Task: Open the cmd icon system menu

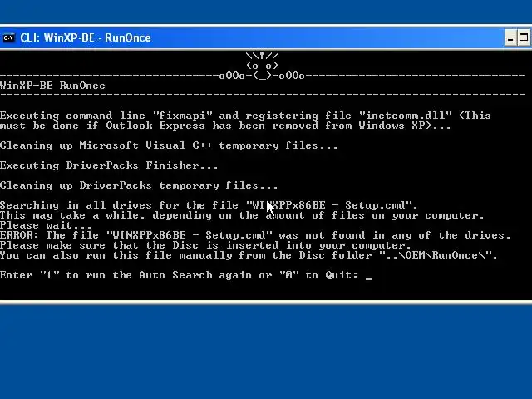Action: tap(8, 37)
